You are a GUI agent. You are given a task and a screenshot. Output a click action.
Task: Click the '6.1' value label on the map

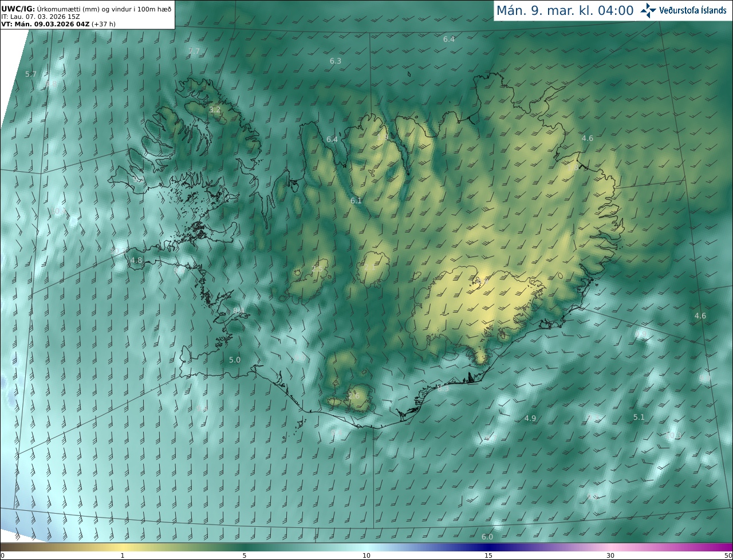356,200
